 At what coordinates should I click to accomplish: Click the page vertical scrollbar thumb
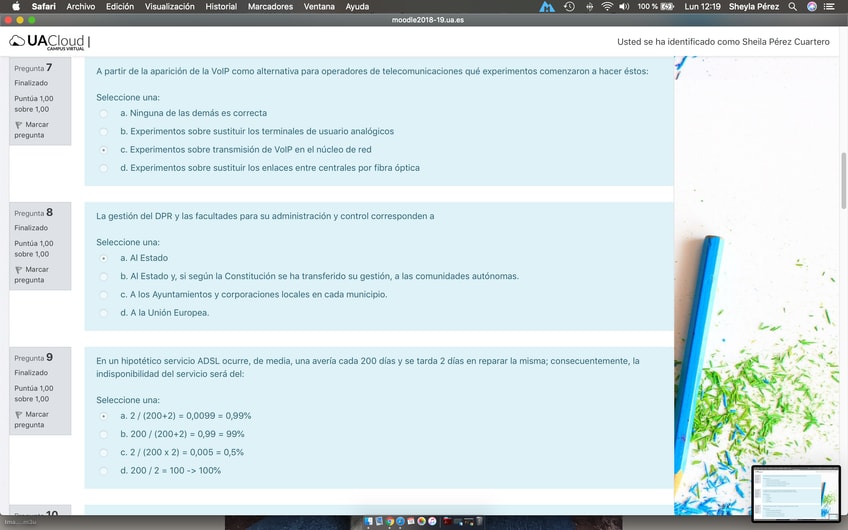point(843,181)
